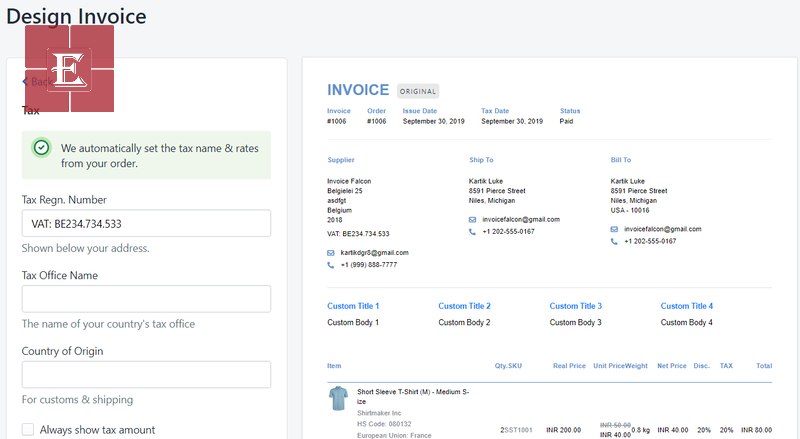Click the Ship To phone icon
Screen dimensions: 800x439
(472, 232)
